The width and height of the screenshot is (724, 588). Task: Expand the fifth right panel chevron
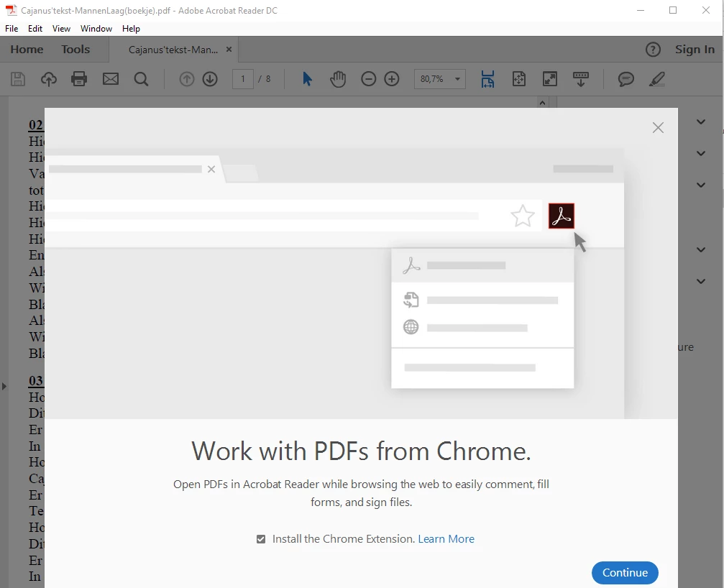coord(701,281)
